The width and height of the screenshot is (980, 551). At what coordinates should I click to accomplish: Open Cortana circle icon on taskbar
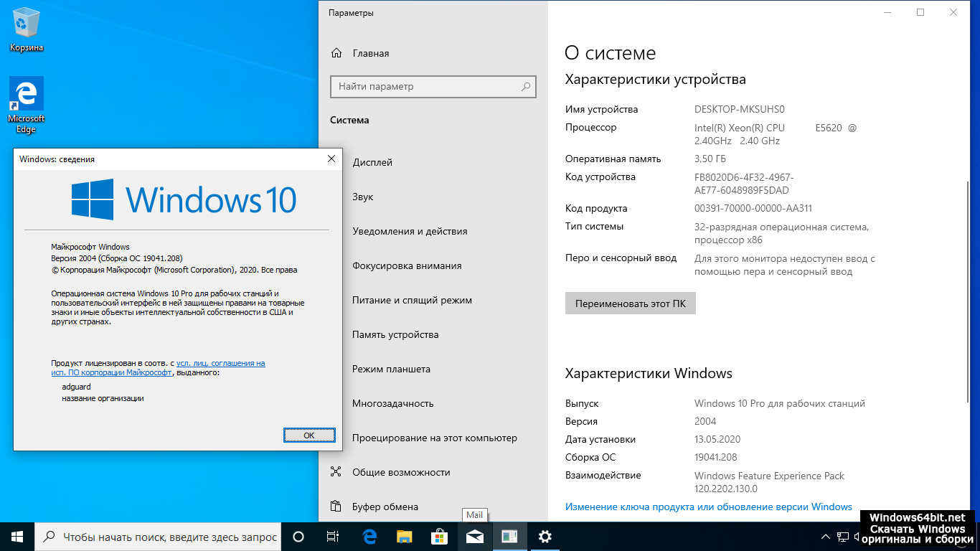pyautogui.click(x=298, y=537)
